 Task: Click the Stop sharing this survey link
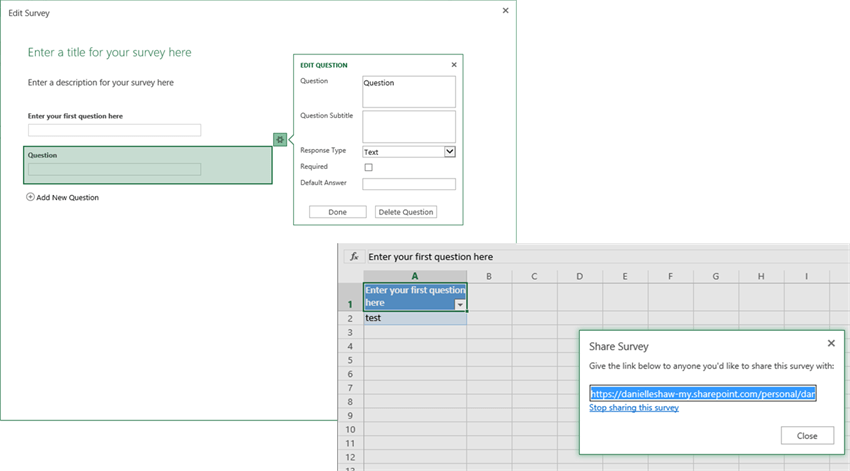pos(634,408)
